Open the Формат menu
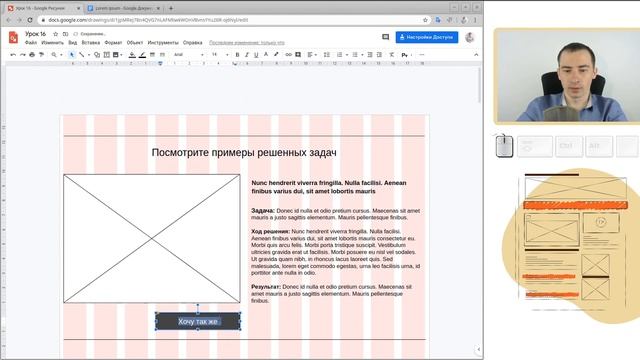This screenshot has height=360, width=640. pyautogui.click(x=113, y=42)
